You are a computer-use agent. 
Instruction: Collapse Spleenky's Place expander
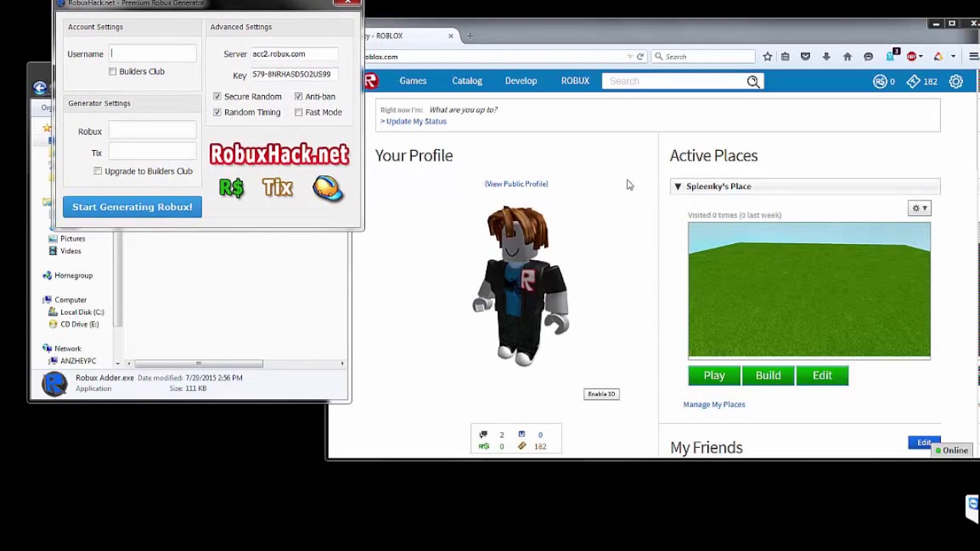tap(678, 187)
